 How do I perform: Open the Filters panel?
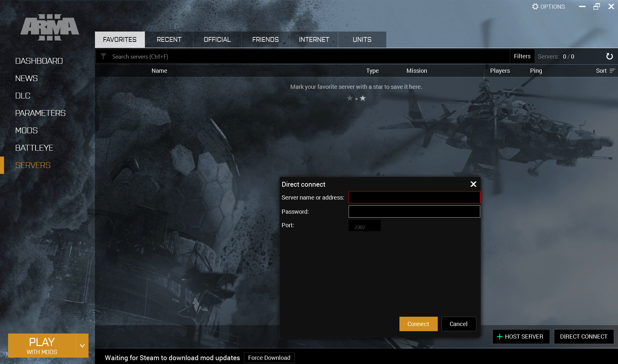click(x=522, y=56)
